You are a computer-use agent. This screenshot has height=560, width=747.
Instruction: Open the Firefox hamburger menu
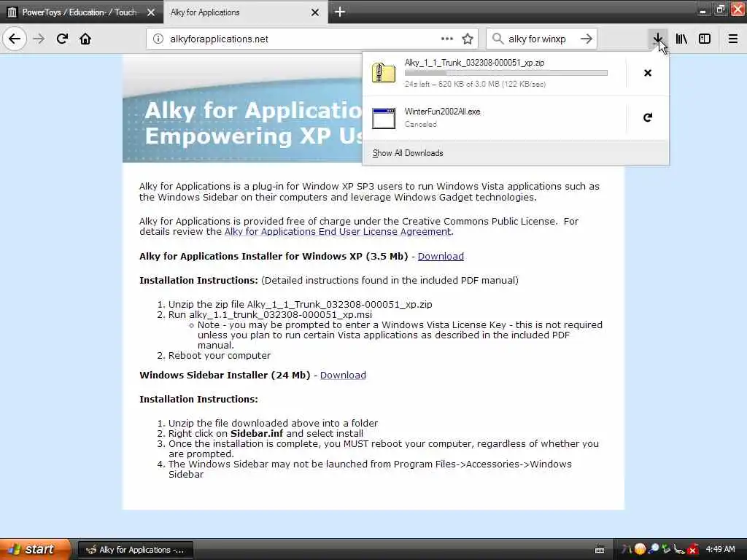732,39
